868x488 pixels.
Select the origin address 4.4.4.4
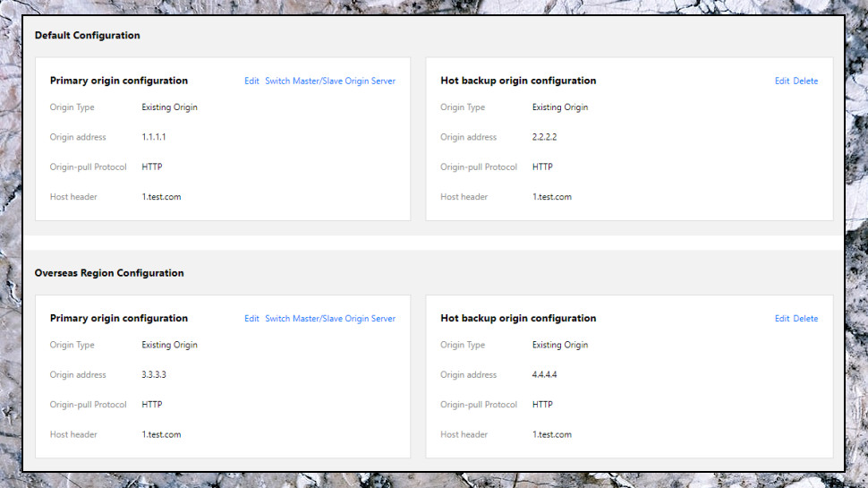coord(544,374)
